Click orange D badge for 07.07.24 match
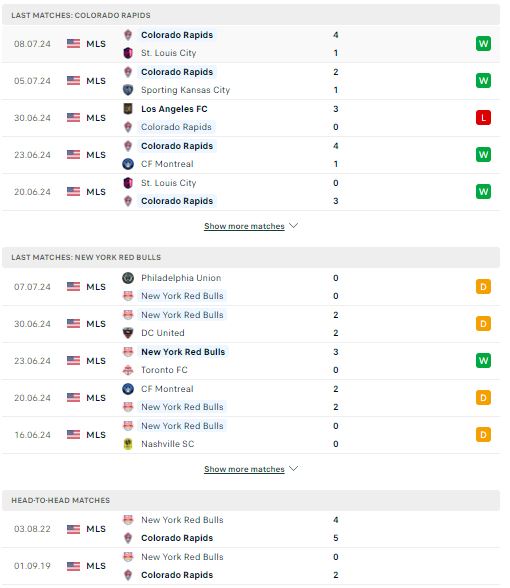510x588 pixels. point(483,287)
